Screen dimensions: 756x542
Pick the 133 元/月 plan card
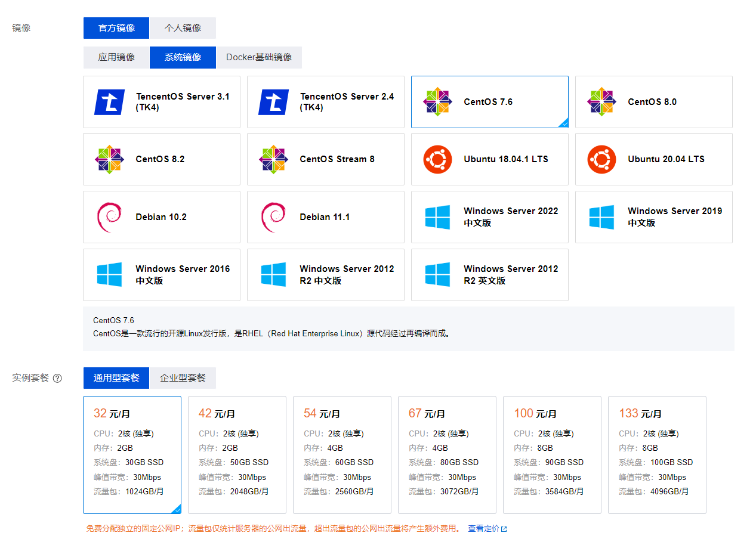pyautogui.click(x=657, y=454)
